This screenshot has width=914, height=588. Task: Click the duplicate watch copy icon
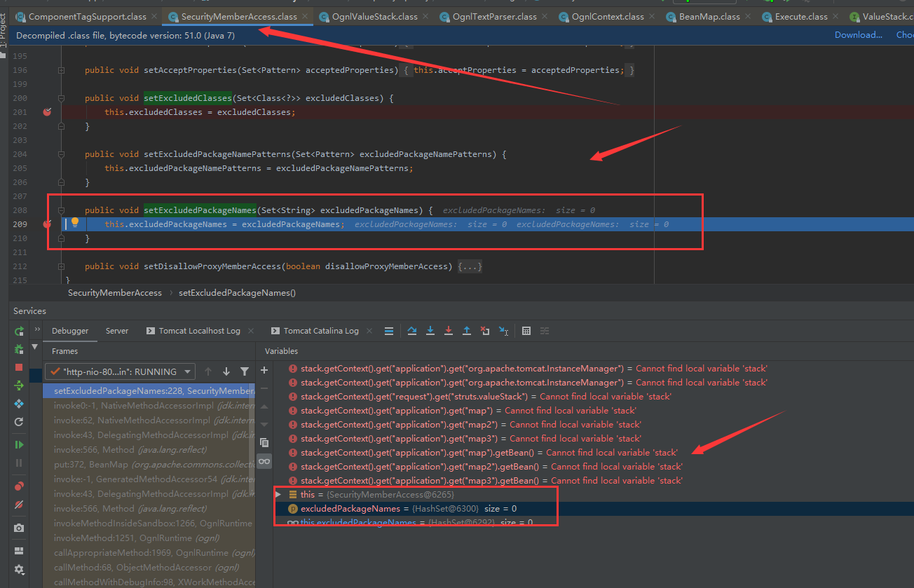tap(264, 442)
